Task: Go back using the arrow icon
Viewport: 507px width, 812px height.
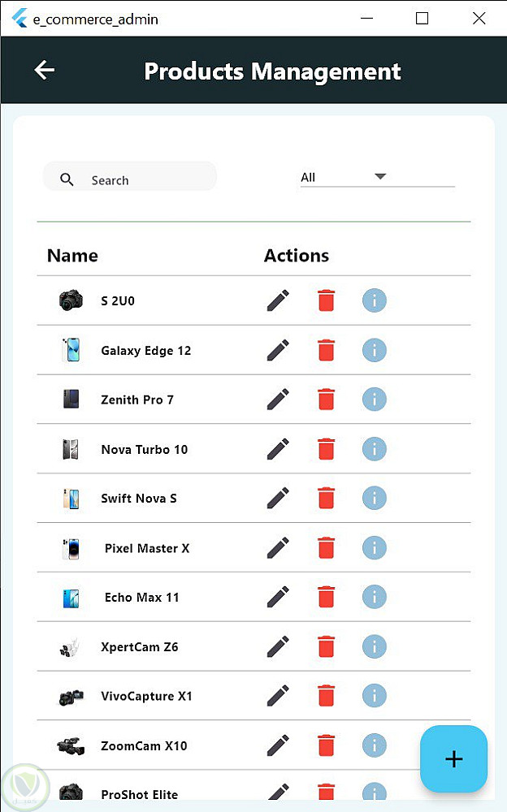Action: pos(45,71)
